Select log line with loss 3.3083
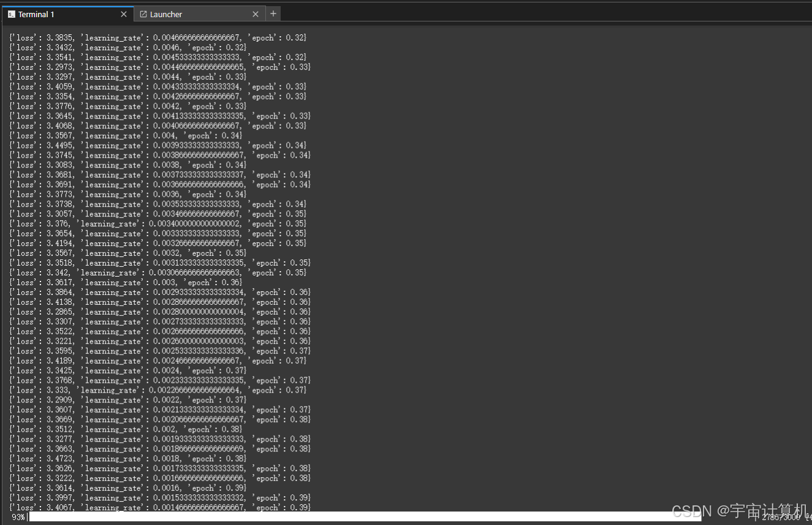 click(128, 165)
